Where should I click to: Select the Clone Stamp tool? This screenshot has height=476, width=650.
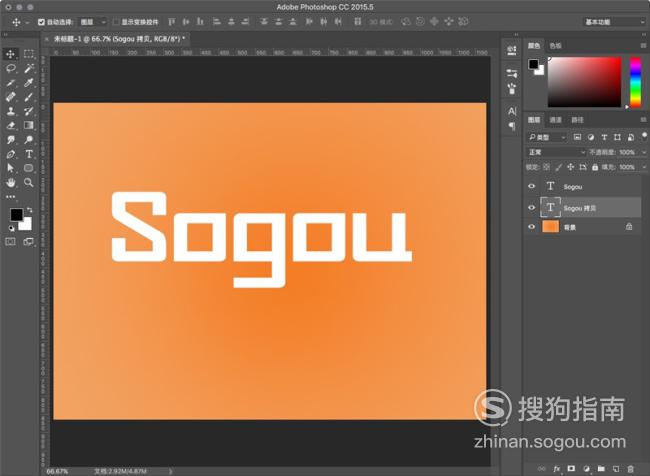coord(10,111)
